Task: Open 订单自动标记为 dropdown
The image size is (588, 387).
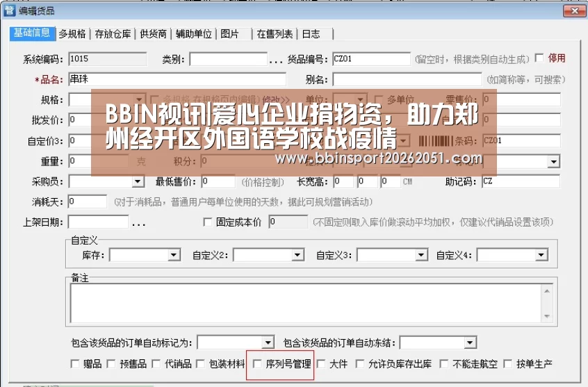Action: pos(268,343)
